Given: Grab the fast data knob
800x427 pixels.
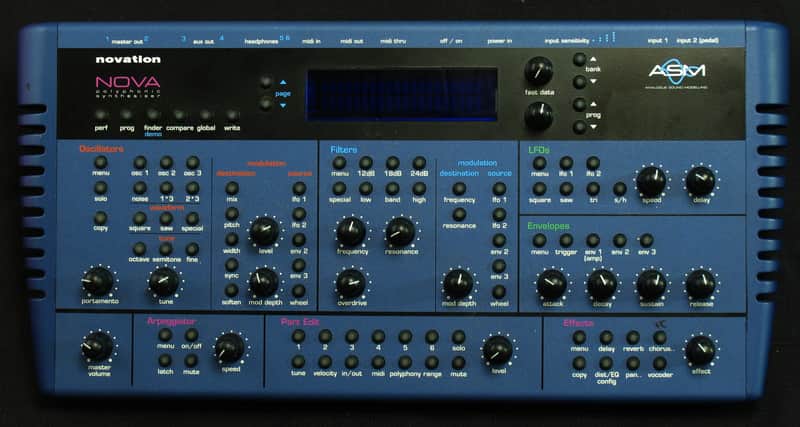Looking at the screenshot, I should click(x=539, y=71).
